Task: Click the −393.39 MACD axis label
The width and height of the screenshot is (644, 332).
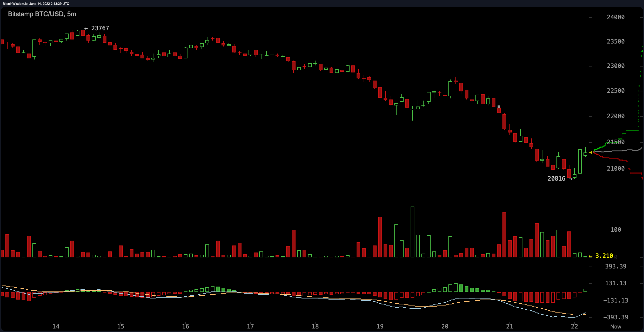Action: pos(616,317)
